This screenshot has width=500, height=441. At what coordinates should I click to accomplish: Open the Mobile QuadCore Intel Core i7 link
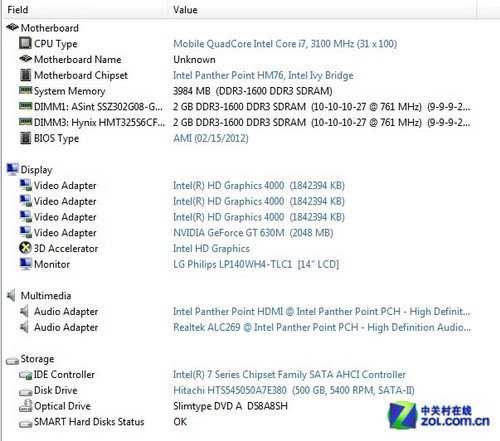285,44
